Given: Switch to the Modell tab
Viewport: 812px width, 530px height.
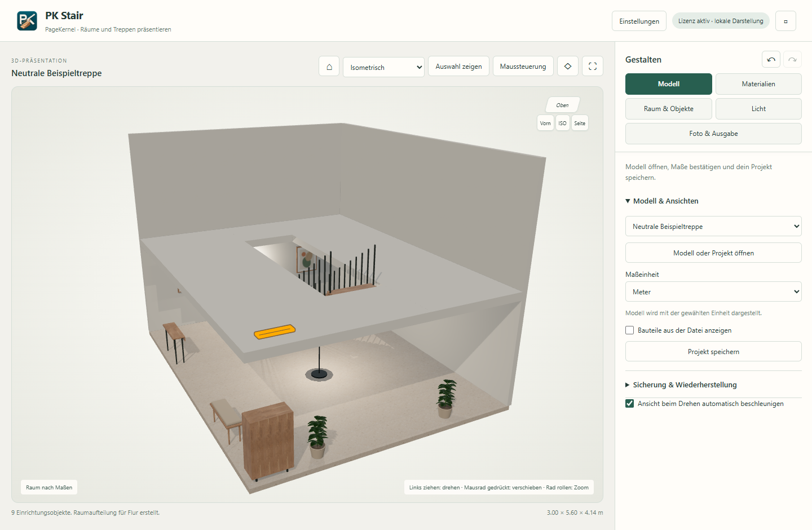Looking at the screenshot, I should click(669, 84).
